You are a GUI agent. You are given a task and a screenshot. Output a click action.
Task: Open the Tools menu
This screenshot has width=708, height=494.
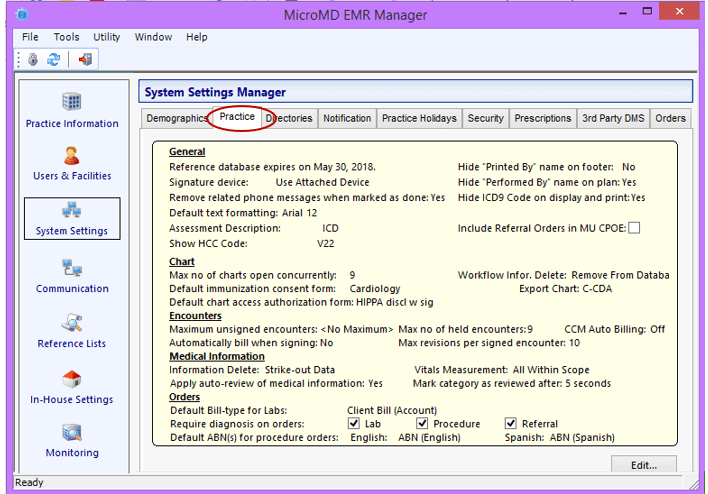(x=66, y=37)
